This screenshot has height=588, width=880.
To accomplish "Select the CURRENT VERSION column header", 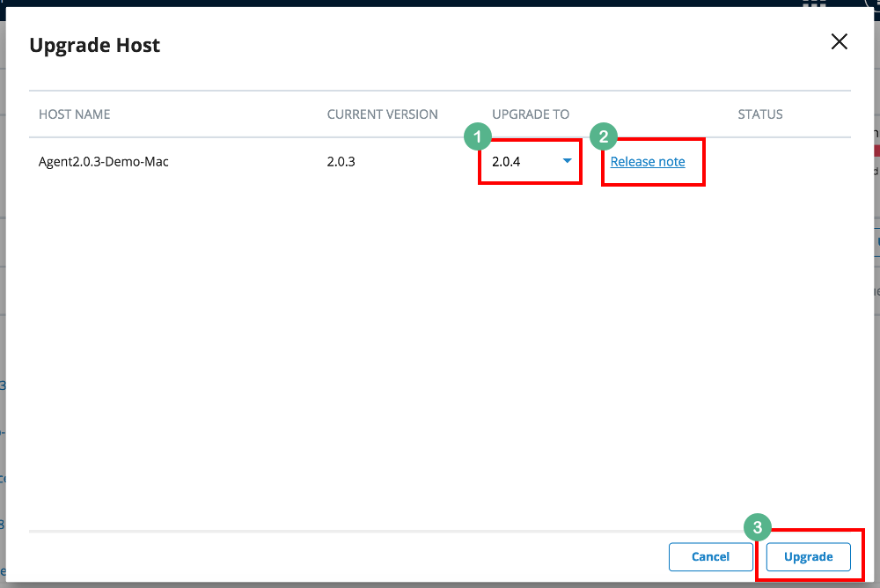I will [x=382, y=114].
